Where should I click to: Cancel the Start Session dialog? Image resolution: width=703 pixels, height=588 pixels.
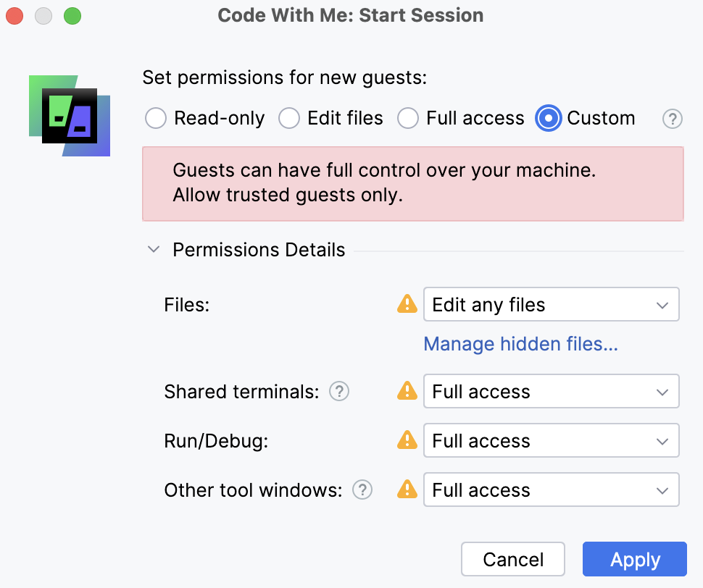512,559
